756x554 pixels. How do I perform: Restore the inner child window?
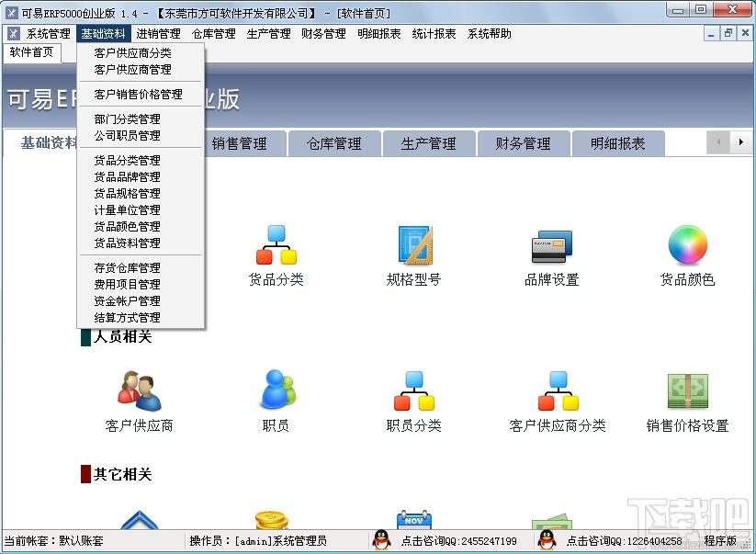tap(728, 33)
